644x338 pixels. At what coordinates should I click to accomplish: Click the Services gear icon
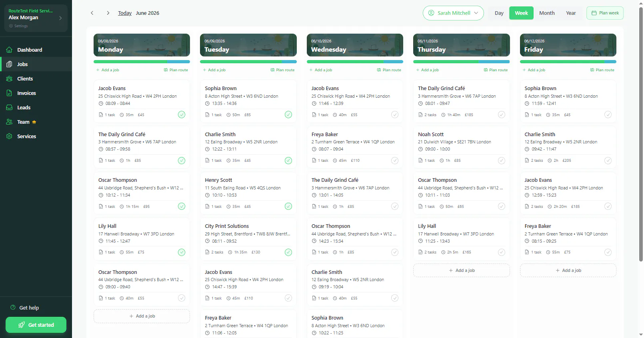pos(9,137)
